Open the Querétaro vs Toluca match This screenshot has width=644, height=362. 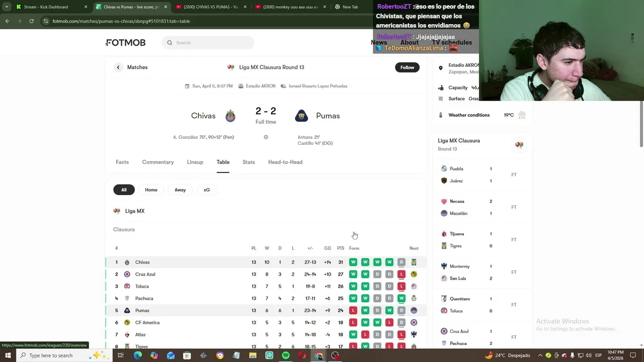482,305
